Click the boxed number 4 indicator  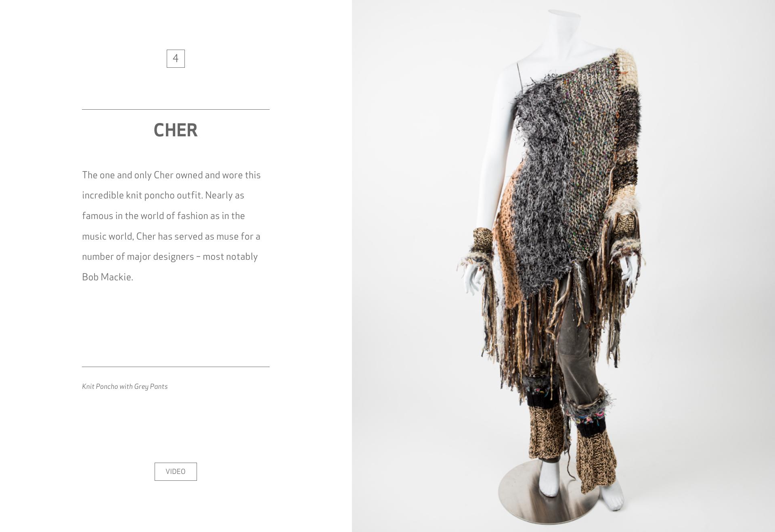(x=176, y=58)
